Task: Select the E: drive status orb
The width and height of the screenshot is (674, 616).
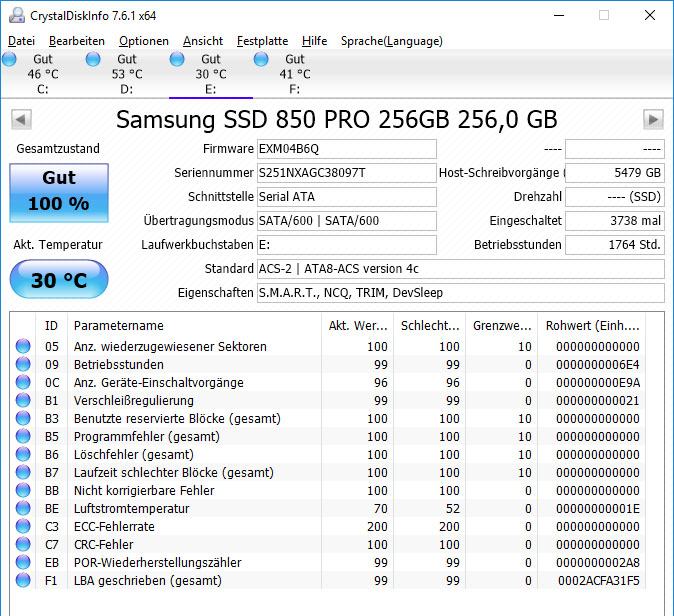Action: tap(177, 59)
